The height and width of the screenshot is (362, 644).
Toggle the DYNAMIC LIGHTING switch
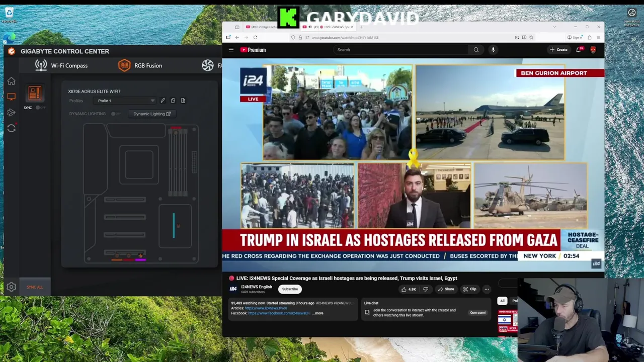coord(115,114)
